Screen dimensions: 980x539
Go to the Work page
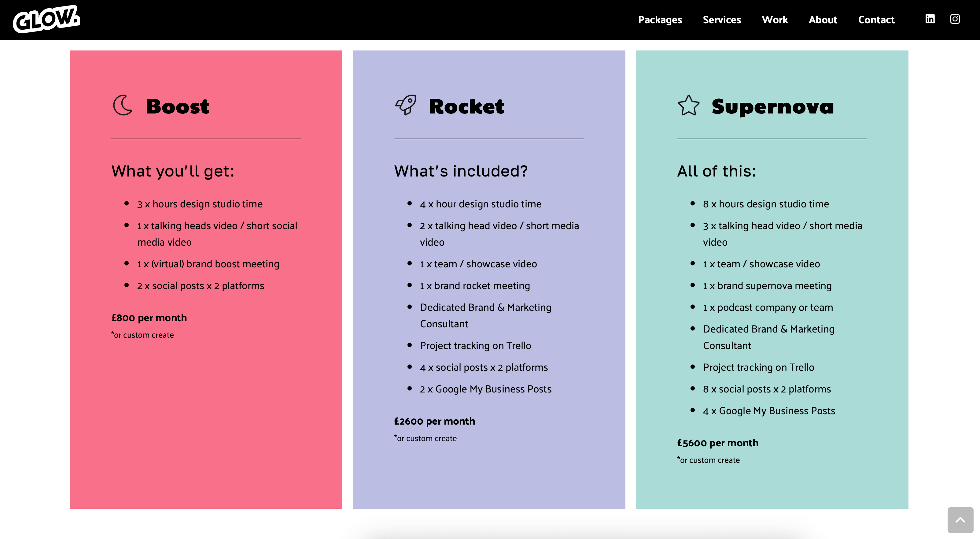[x=775, y=20]
